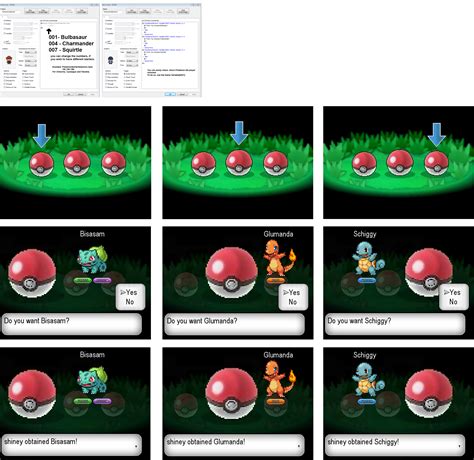Pick the middle Poké Ball in the first selection screen
This screenshot has width=474, height=460.
click(77, 163)
